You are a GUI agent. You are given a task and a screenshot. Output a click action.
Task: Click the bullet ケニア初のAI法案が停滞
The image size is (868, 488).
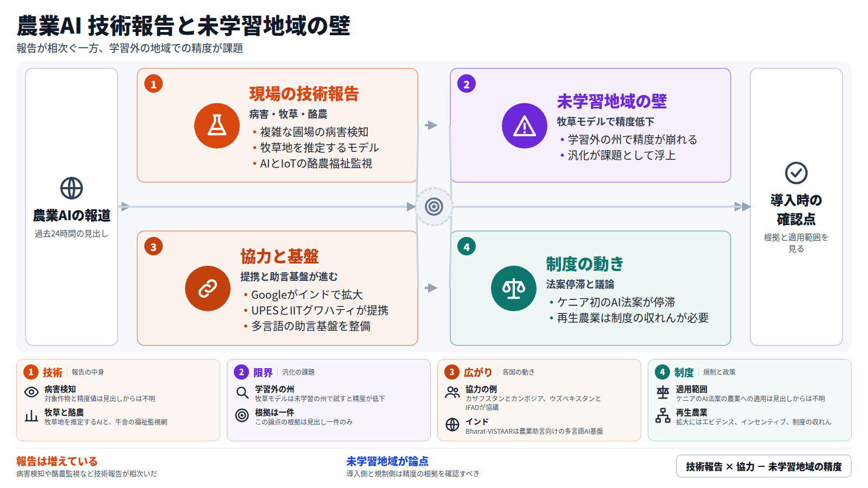(616, 302)
